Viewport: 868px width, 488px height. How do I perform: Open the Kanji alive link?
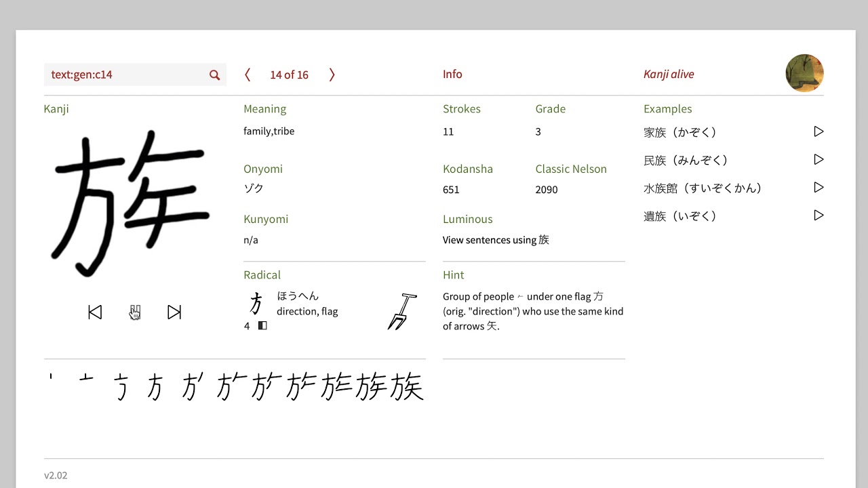point(669,75)
